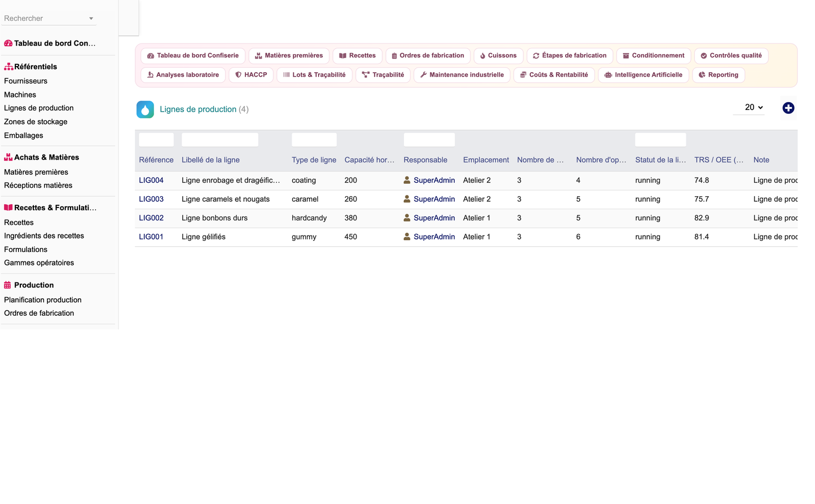Open the LIG002 reference link
The height and width of the screenshot is (504, 815).
pos(151,218)
